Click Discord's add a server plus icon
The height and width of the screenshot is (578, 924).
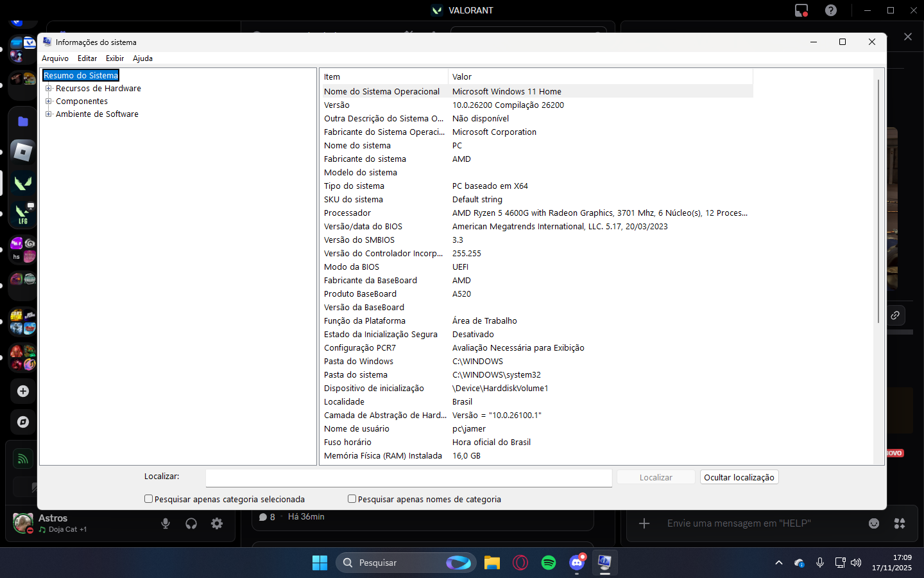[x=23, y=391]
